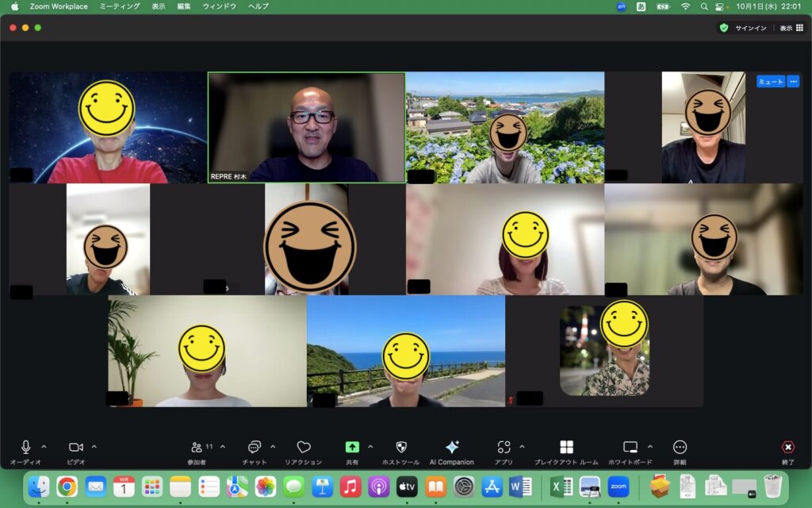Open the チャット chat panel

point(255,448)
